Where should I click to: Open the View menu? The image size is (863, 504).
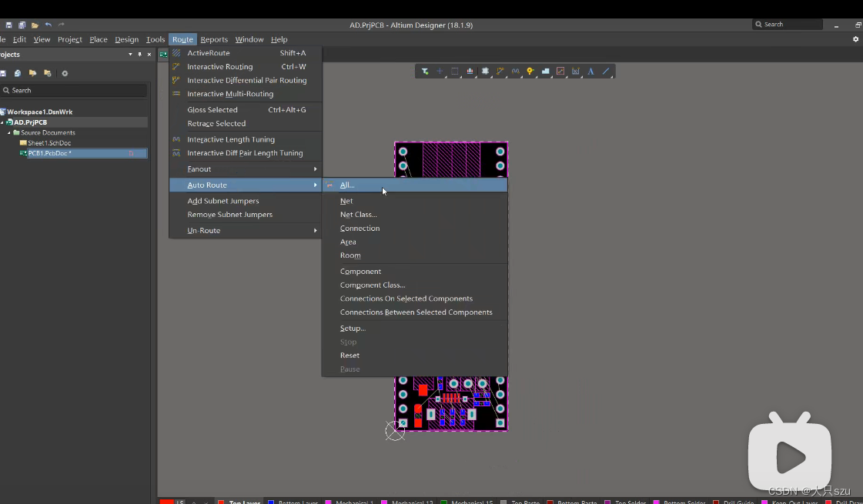tap(42, 39)
